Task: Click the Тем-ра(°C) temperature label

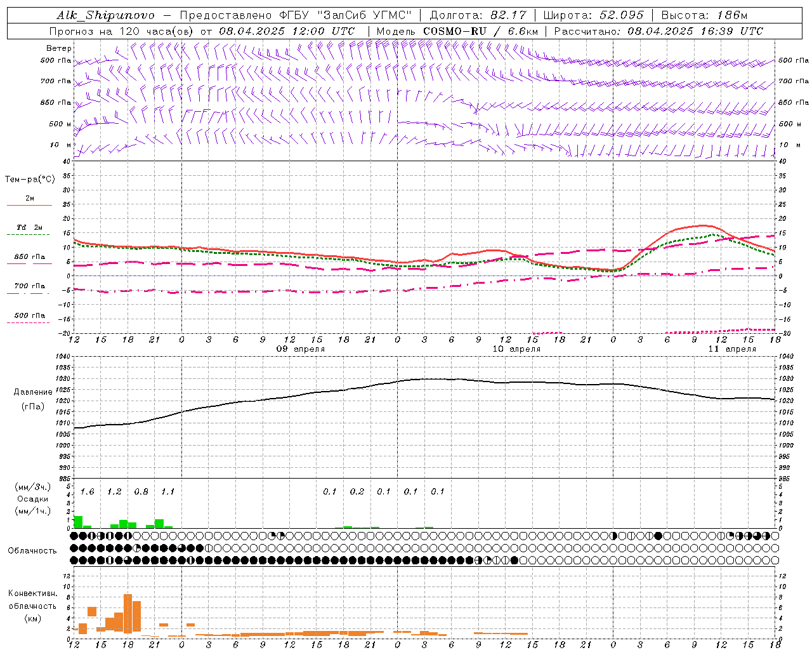Action: pos(30,180)
